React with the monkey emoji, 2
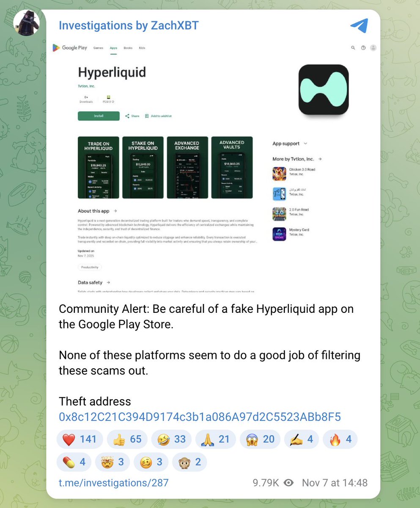The image size is (420, 508). click(189, 461)
